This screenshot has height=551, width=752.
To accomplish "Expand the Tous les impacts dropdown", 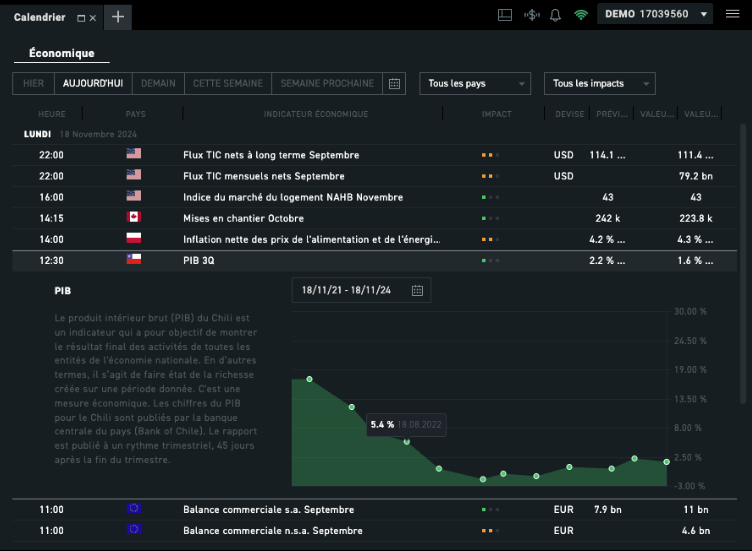I will point(599,83).
